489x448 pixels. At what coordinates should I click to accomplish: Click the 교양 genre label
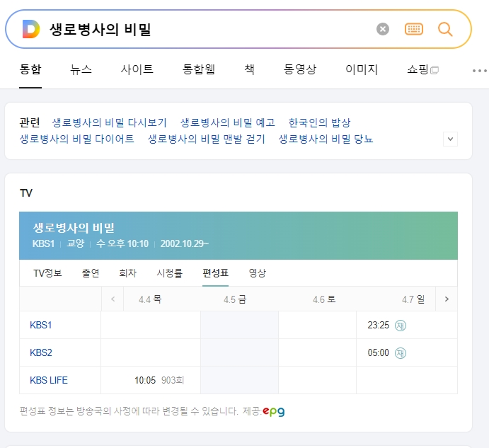76,243
